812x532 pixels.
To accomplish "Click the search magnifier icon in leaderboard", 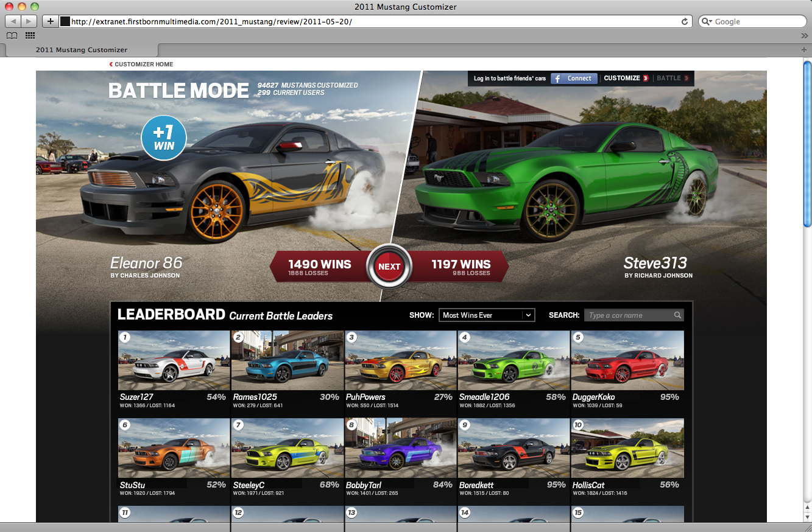I will click(677, 315).
